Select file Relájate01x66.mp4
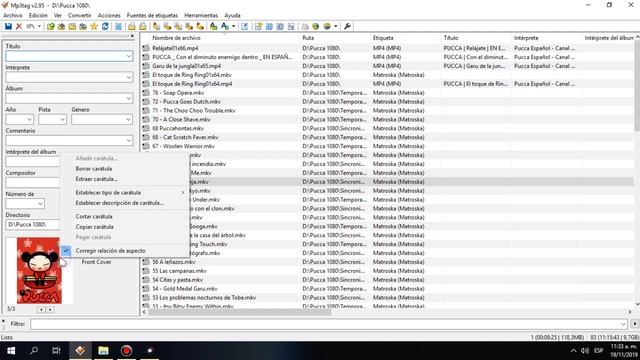The width and height of the screenshot is (640, 360). [x=175, y=48]
